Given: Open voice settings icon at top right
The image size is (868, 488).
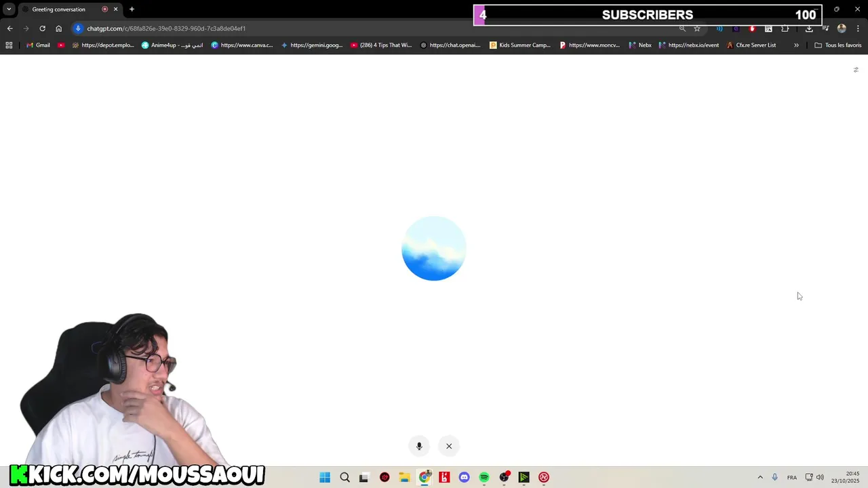Looking at the screenshot, I should click(x=856, y=70).
